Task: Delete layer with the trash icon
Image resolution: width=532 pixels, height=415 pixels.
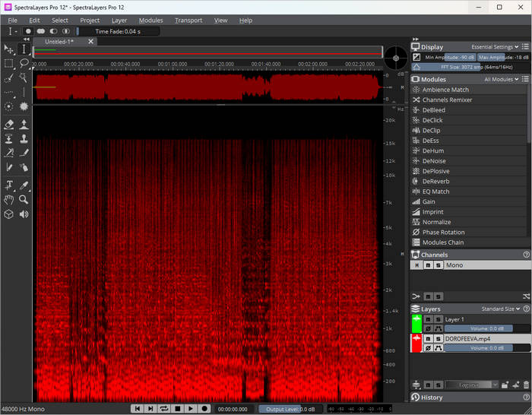Action: pyautogui.click(x=525, y=385)
